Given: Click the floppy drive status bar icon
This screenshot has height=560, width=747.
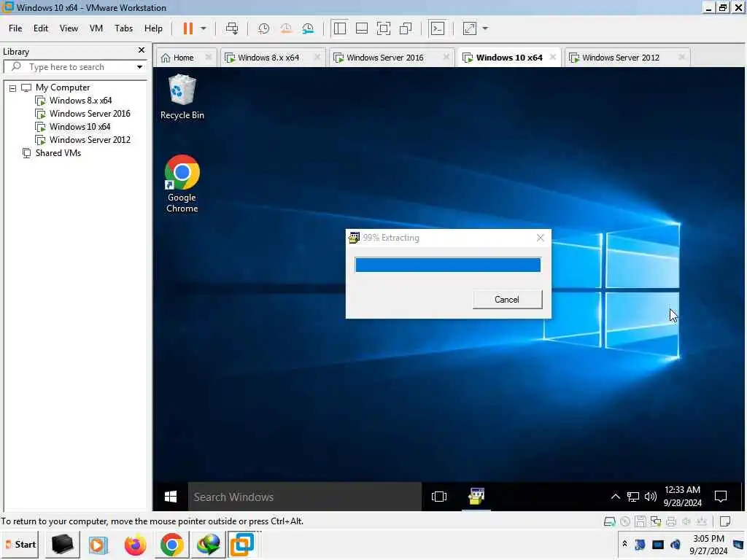Looking at the screenshot, I should click(x=640, y=522).
